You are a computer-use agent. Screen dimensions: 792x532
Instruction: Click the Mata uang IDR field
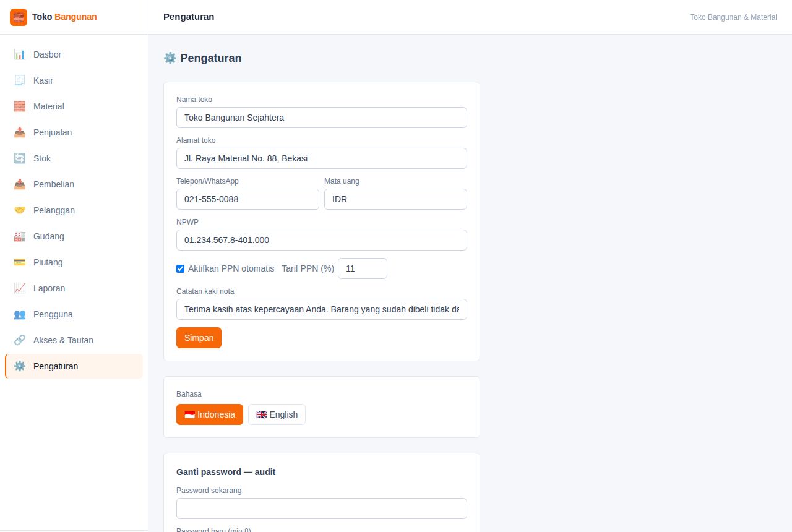click(395, 199)
